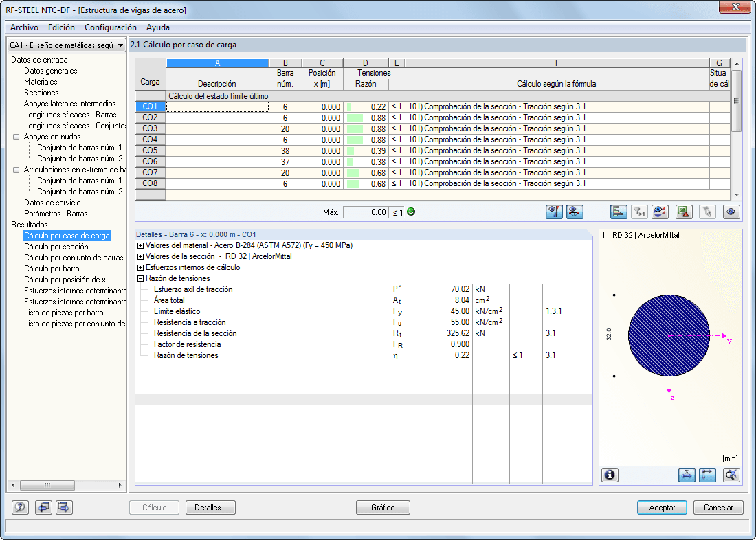The height and width of the screenshot is (540, 756).
Task: Select 'Conjunto de barras núm. 1' under Apoyos
Action: point(81,148)
